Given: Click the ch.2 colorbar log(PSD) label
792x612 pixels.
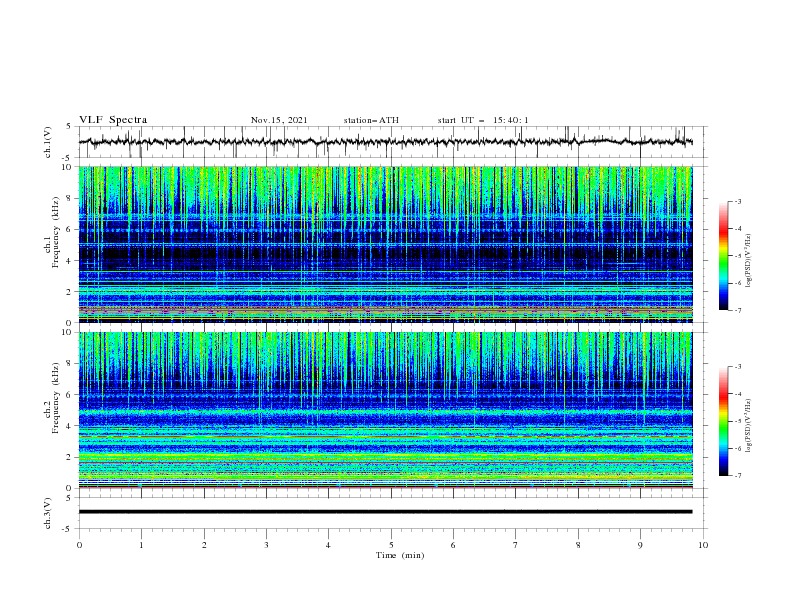Looking at the screenshot, I should pyautogui.click(x=749, y=426).
